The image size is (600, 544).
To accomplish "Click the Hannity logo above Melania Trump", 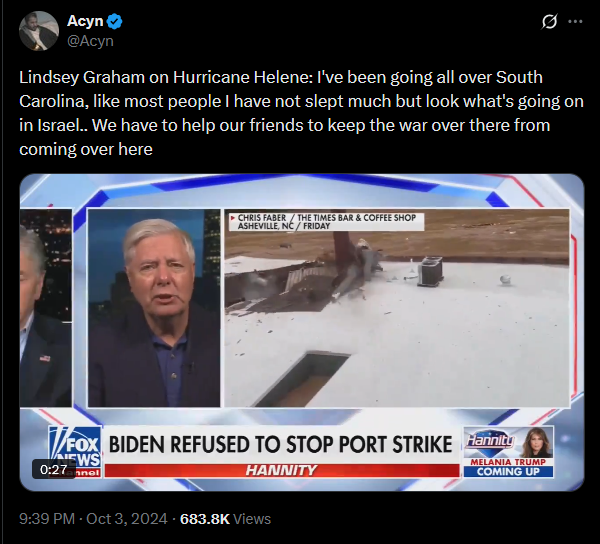I will pyautogui.click(x=491, y=440).
